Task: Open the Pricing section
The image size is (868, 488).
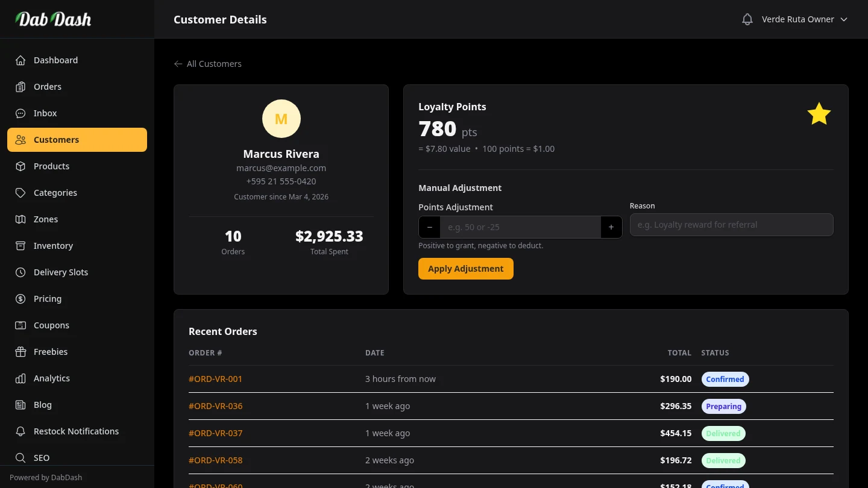Action: tap(47, 298)
